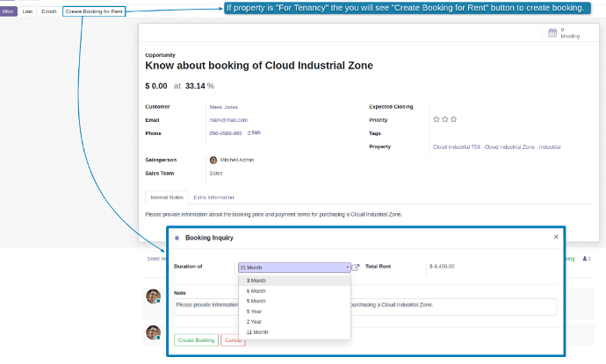Viewport: 606px width, 364px height.
Task: Mark opportunity as Won
Action: 8,11
